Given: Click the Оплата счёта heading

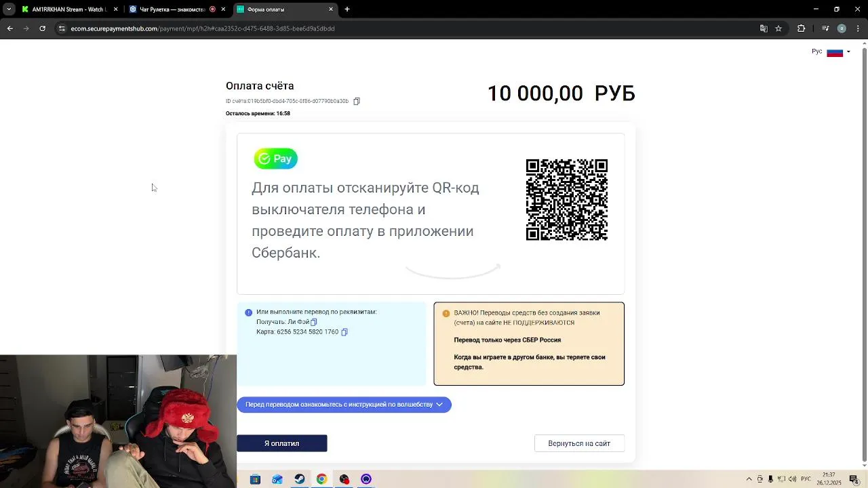Looking at the screenshot, I should coord(260,86).
